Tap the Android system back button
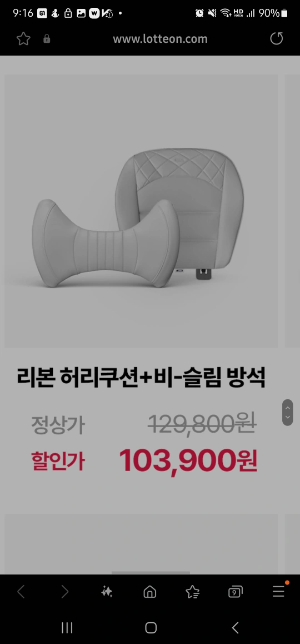The image size is (300, 644). pyautogui.click(x=235, y=627)
